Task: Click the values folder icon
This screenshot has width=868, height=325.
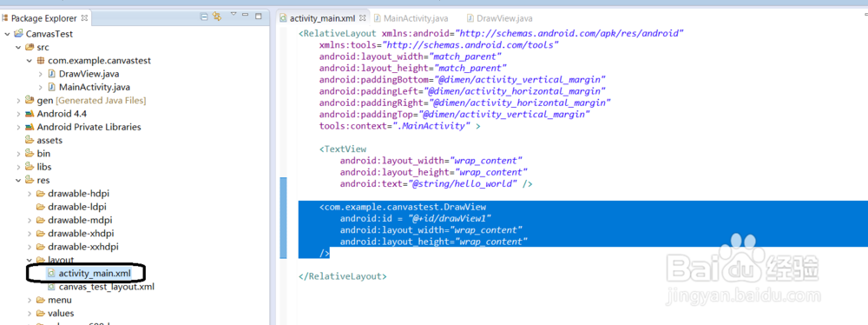Action: pos(41,314)
